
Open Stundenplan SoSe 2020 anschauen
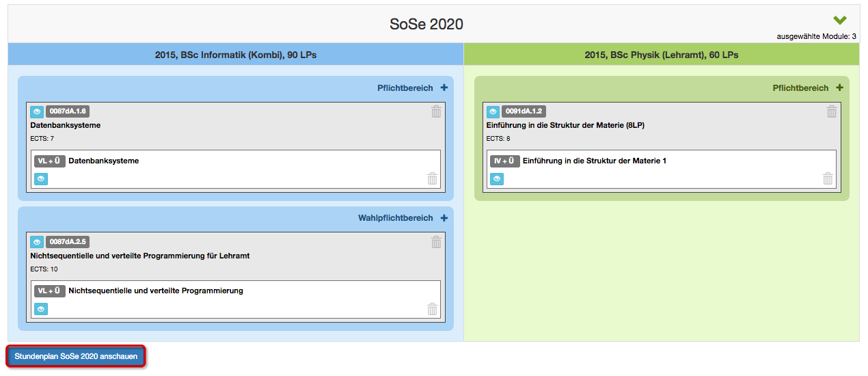click(76, 356)
